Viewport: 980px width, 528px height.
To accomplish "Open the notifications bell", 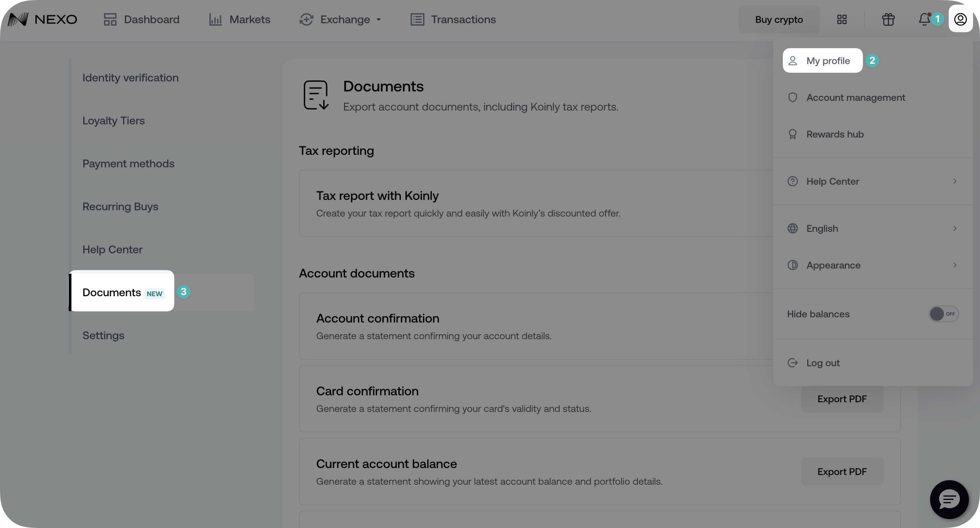I will click(925, 19).
